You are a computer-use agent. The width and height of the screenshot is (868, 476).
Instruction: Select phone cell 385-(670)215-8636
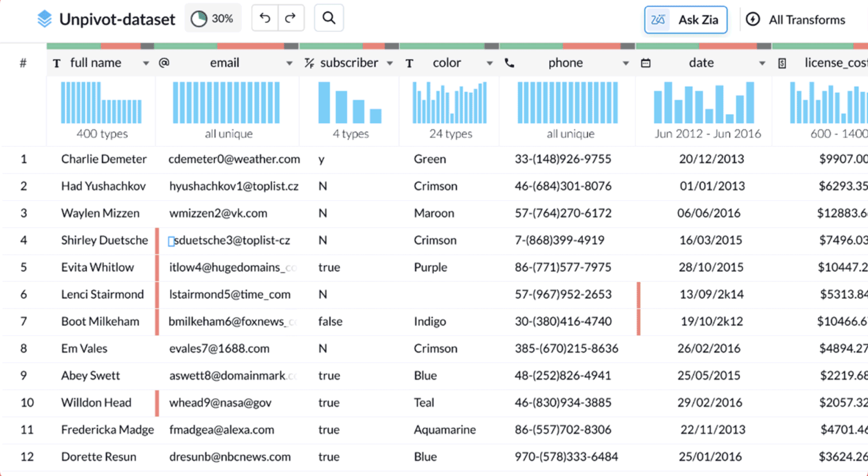point(566,349)
